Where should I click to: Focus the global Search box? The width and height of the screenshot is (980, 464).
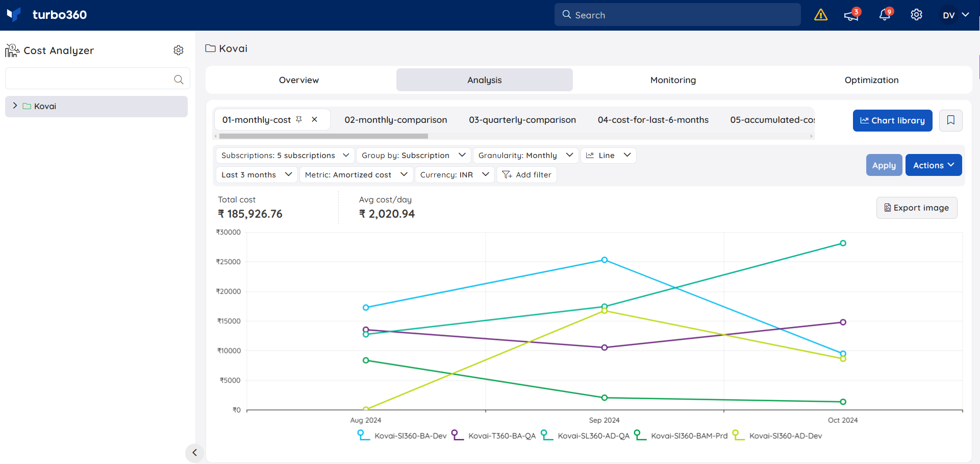click(677, 15)
